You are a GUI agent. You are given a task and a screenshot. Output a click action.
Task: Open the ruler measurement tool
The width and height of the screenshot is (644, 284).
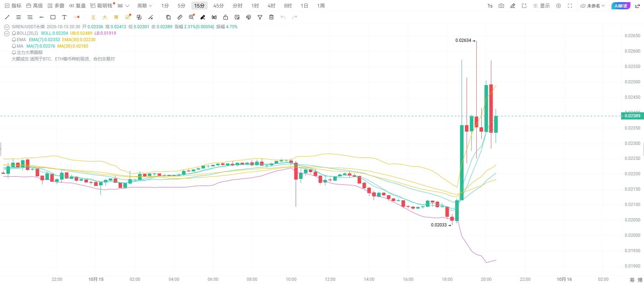pos(180,17)
